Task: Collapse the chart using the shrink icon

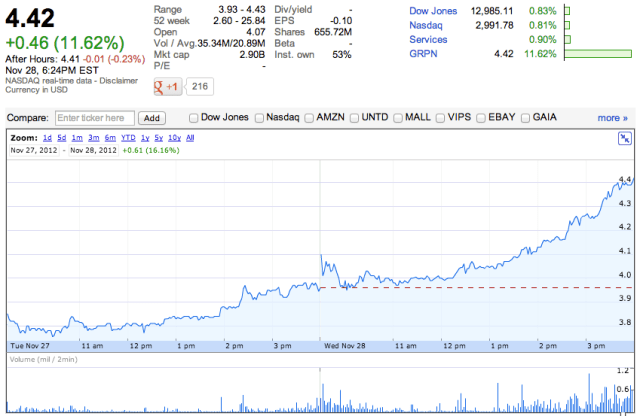Action: click(624, 139)
